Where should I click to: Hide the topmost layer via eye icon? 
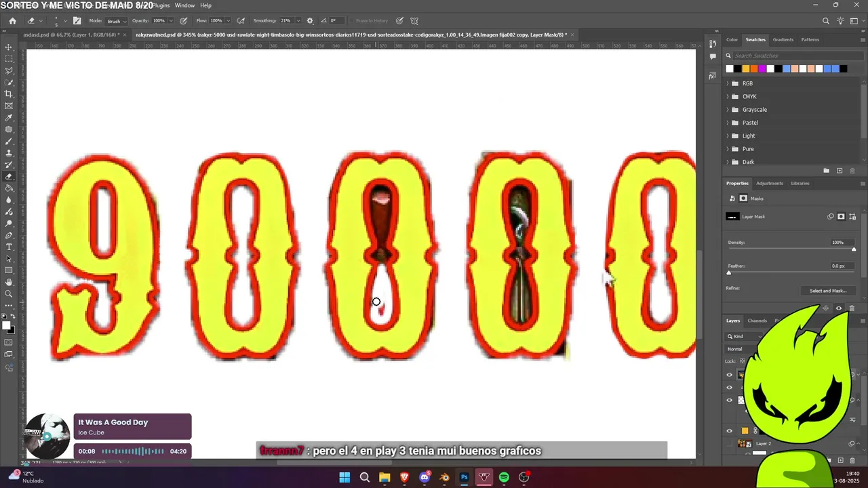(730, 375)
